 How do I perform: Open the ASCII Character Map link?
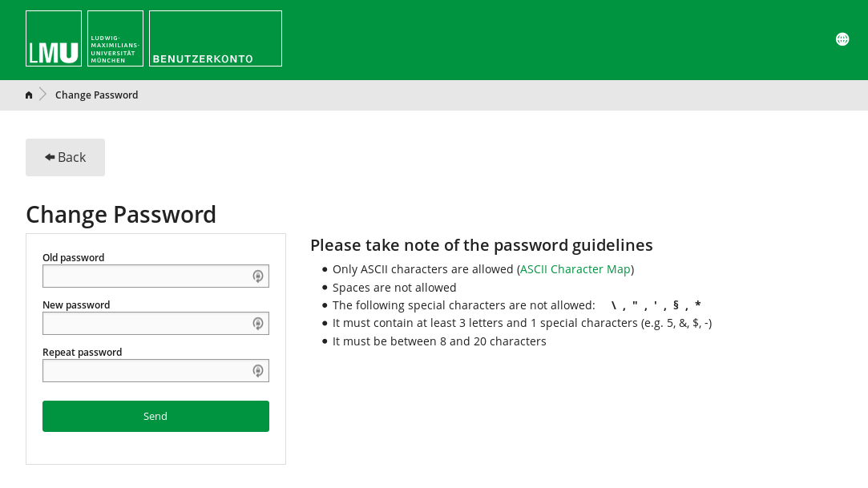[575, 269]
